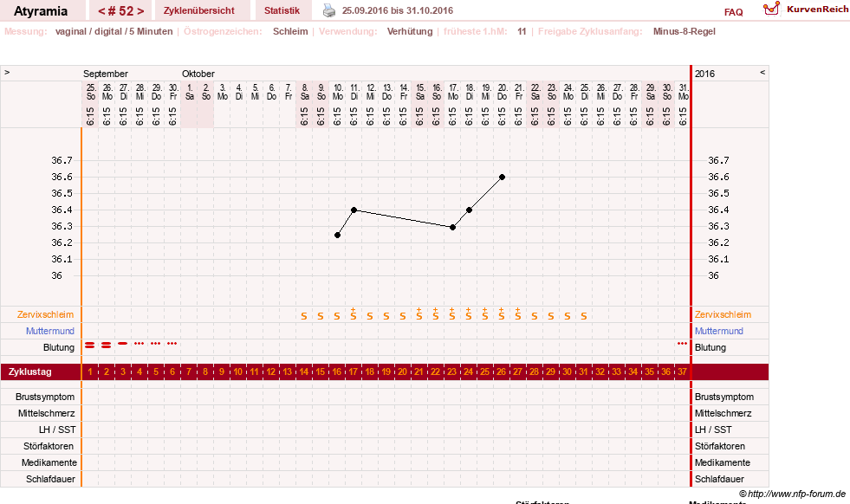Click the Oktober month label
Screen dimensions: 850x504
click(x=198, y=74)
